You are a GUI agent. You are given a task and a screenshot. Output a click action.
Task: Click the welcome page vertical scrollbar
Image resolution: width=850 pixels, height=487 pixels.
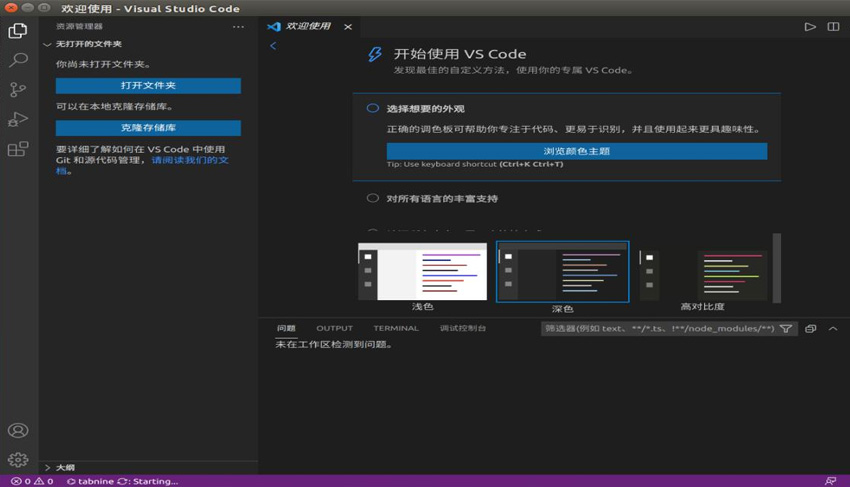pos(777,268)
